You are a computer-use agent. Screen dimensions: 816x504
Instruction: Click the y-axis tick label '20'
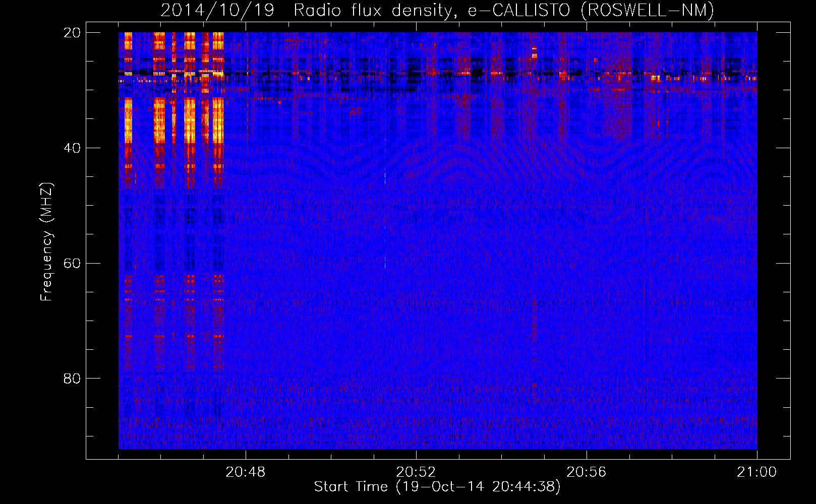click(72, 33)
